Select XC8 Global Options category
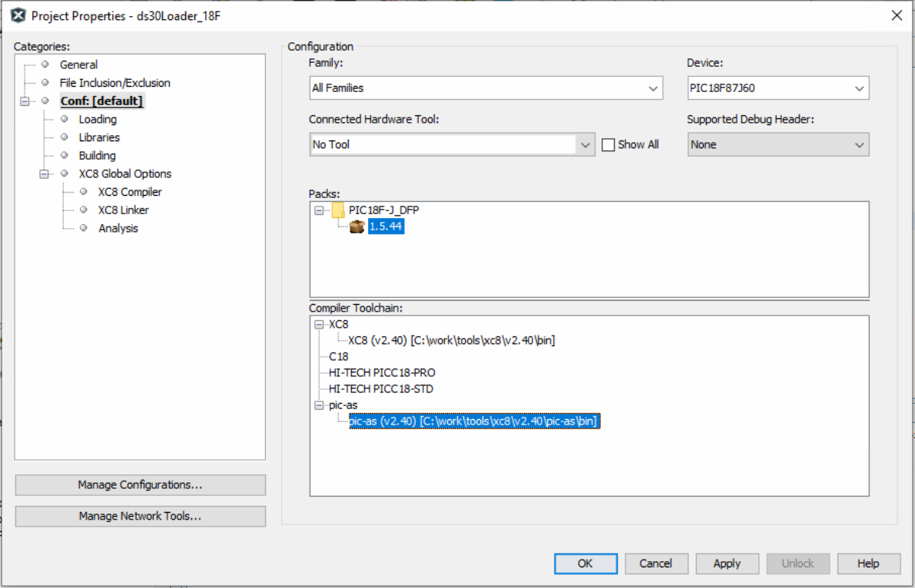 pos(125,173)
